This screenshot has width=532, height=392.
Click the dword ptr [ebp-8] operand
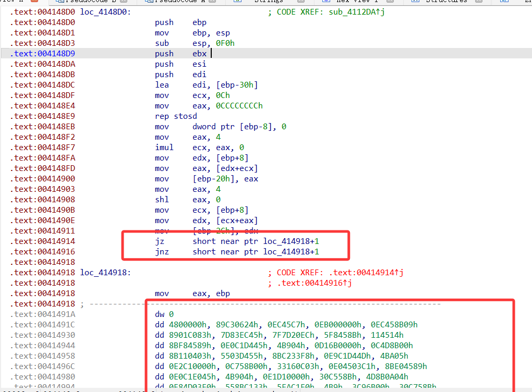pyautogui.click(x=232, y=127)
